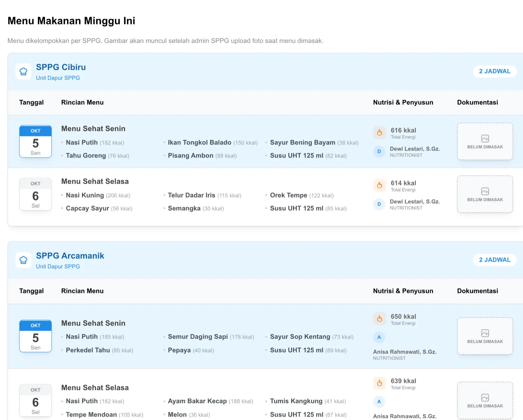Click 'Dewi Lestari, S.Gz.' in the Senin row
This screenshot has width=523, height=420.
tap(414, 149)
